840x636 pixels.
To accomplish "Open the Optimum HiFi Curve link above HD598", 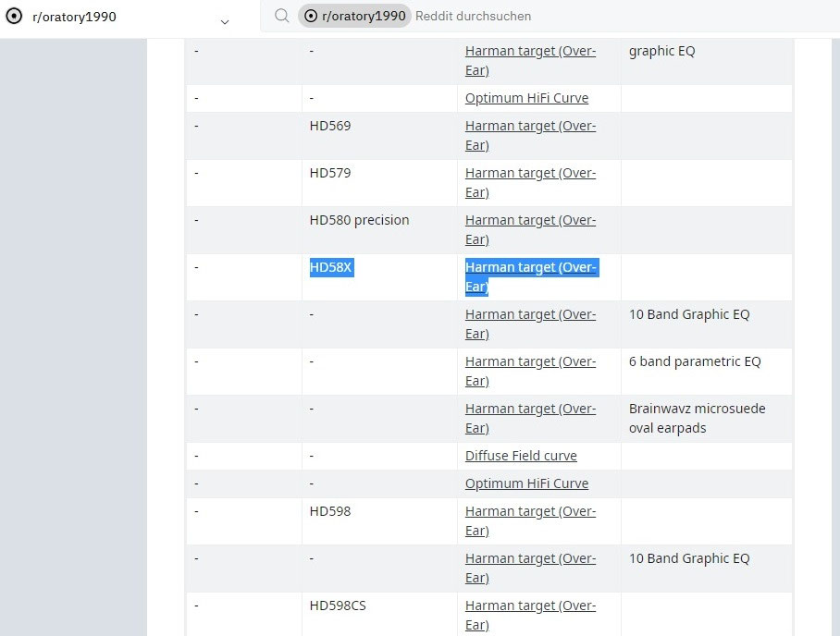I will [x=526, y=483].
